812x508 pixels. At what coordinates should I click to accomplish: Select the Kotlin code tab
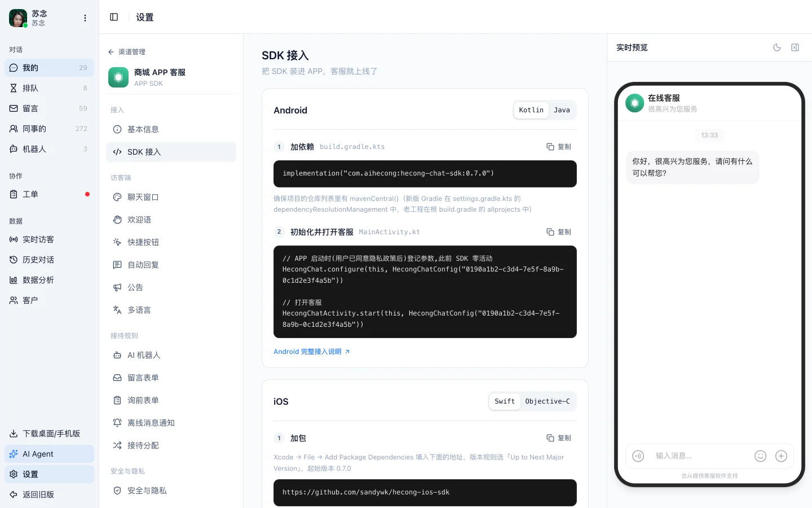[531, 110]
